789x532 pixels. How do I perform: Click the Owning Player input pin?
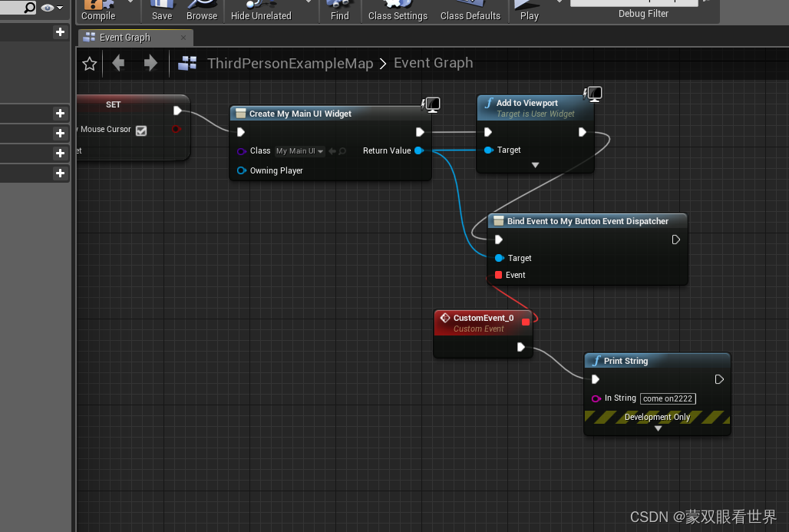(242, 170)
